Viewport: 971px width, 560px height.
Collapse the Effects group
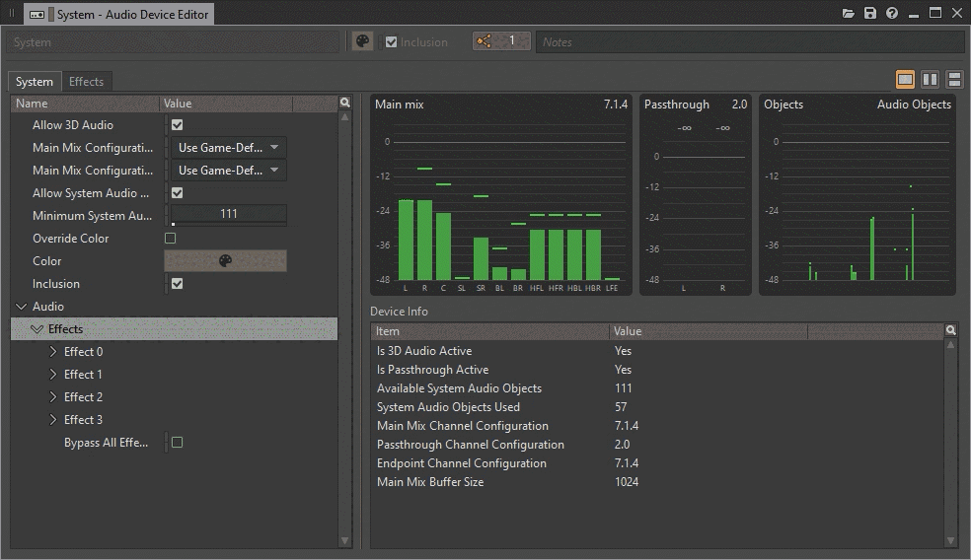click(x=37, y=329)
